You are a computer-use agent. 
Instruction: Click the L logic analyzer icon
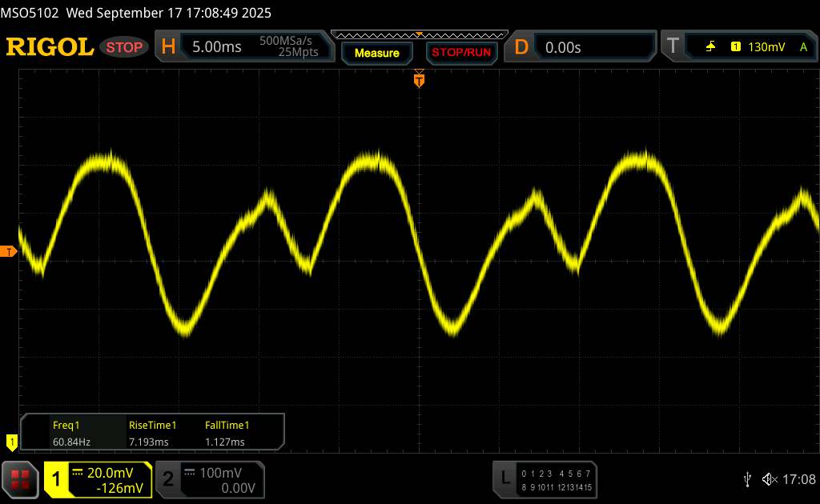click(504, 479)
